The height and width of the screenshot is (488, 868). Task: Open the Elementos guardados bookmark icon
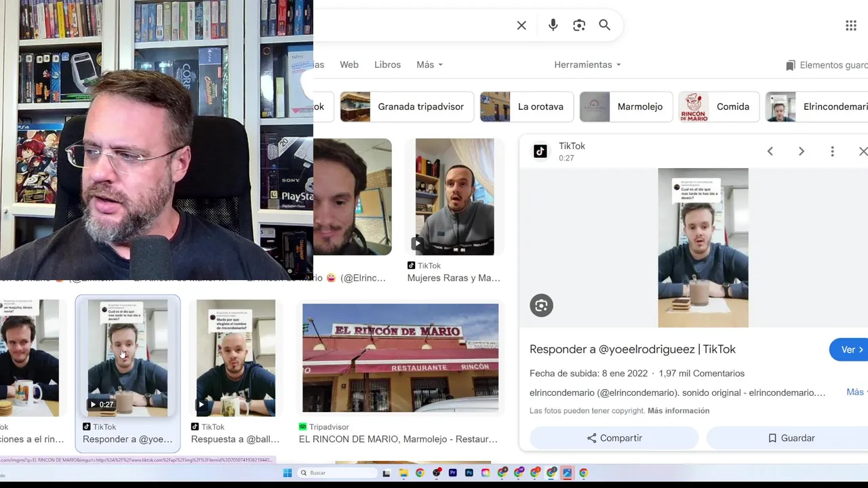(x=790, y=65)
